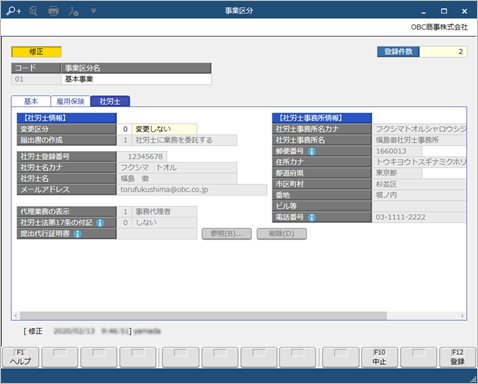Click the 参照(B)... button
This screenshot has height=384, width=478.
tap(227, 234)
